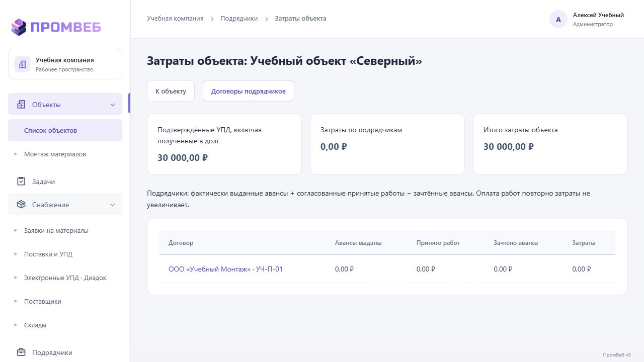Open Электронные УПД · Диадок

65,278
